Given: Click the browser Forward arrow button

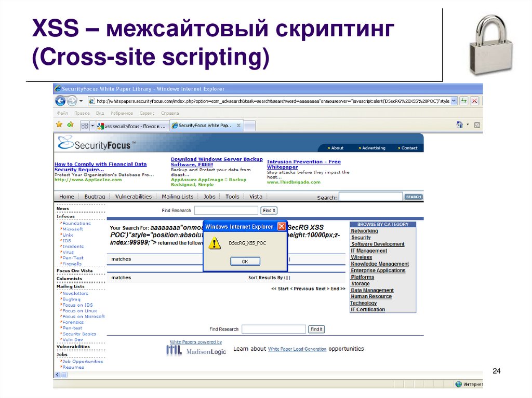Looking at the screenshot, I should [x=72, y=101].
